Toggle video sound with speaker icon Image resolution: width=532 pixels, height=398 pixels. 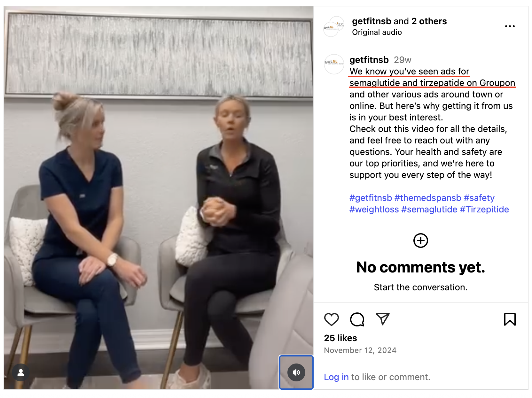pos(296,372)
